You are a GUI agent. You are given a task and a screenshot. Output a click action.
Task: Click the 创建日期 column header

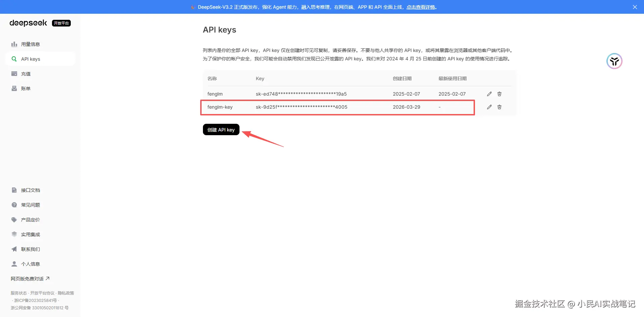coord(402,78)
